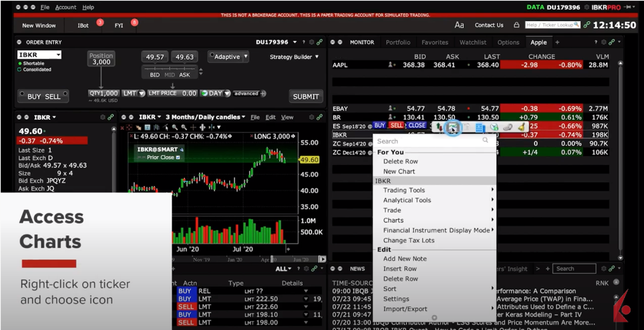This screenshot has height=330, width=644.
Task: Expand the Strategy Builder dropdown
Action: (x=294, y=57)
